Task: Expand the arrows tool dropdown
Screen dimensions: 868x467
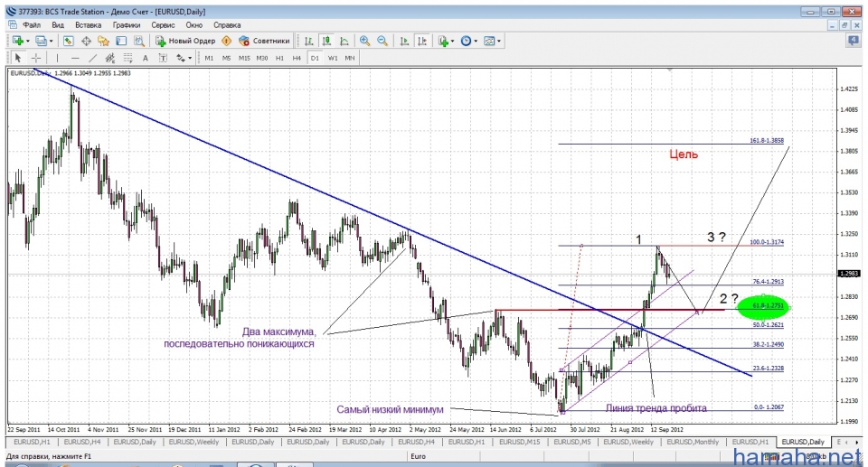Action: 190,58
